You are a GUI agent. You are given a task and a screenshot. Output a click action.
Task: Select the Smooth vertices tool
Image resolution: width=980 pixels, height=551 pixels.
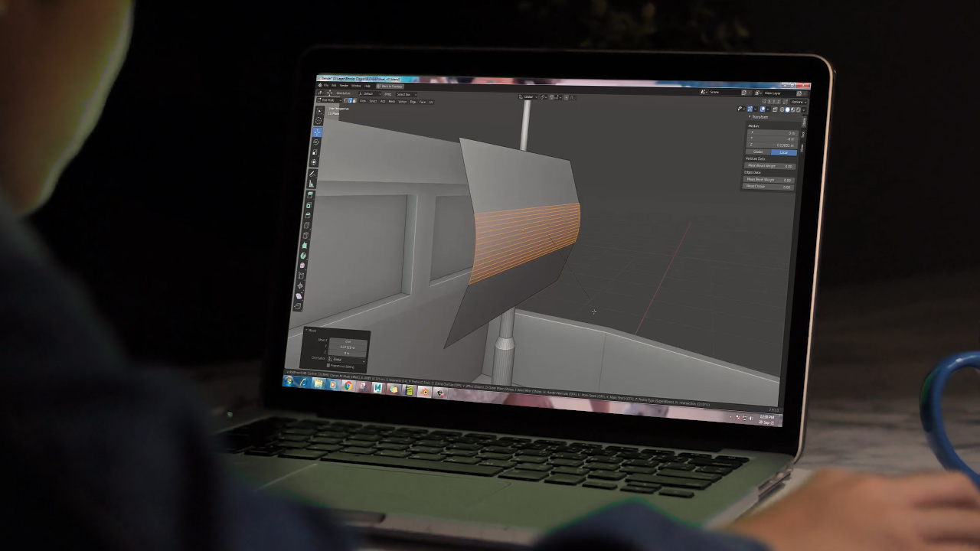pos(302,266)
